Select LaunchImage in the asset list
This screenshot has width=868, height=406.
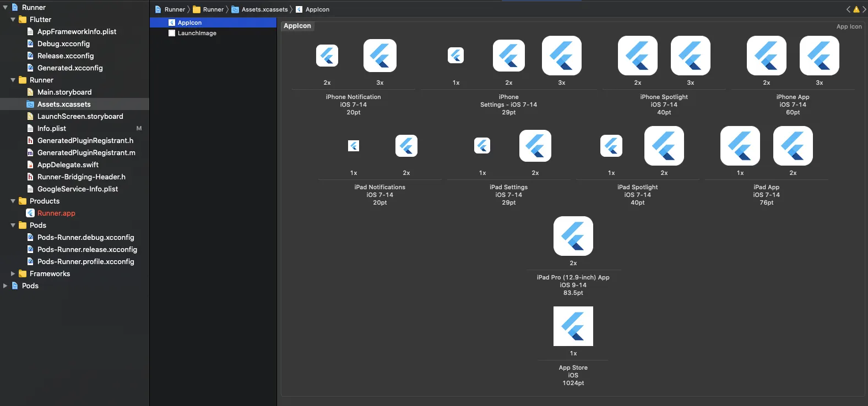click(x=213, y=33)
